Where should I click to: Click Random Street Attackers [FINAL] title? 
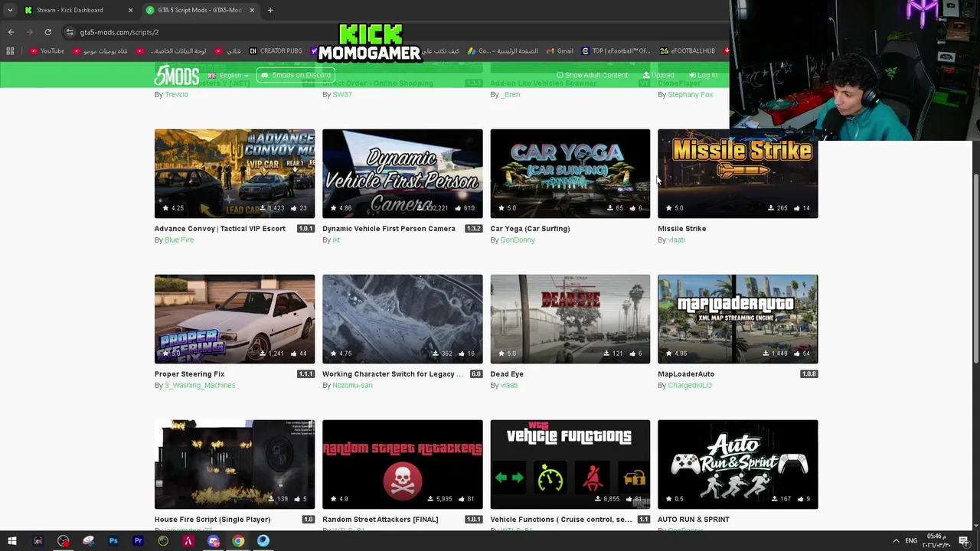tap(380, 520)
